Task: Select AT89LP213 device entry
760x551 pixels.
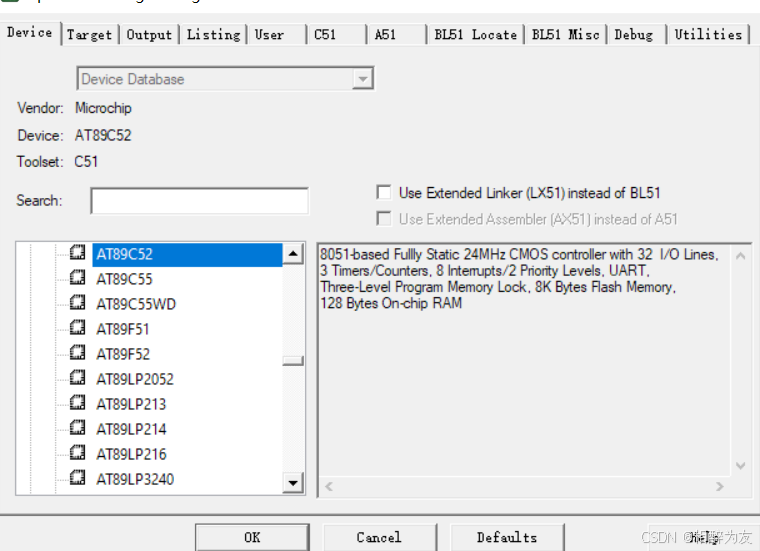Action: pos(131,405)
